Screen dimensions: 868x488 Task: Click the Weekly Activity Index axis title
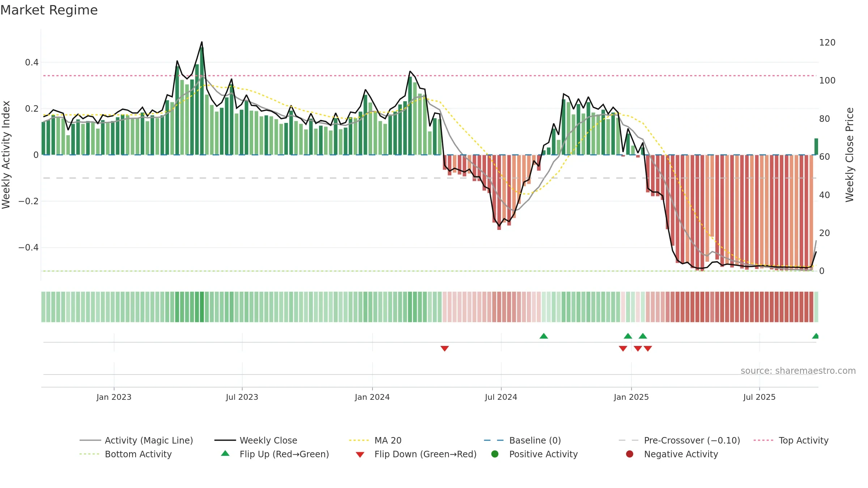coord(6,155)
